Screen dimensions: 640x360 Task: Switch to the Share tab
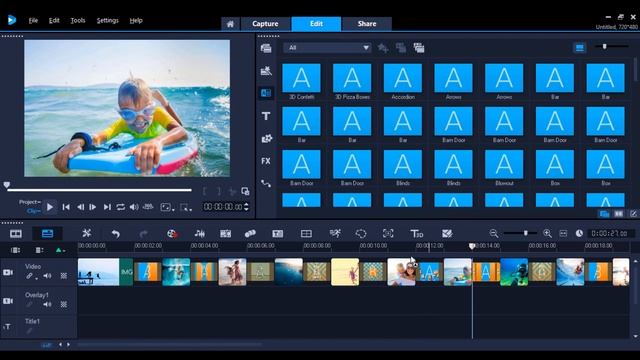[367, 24]
